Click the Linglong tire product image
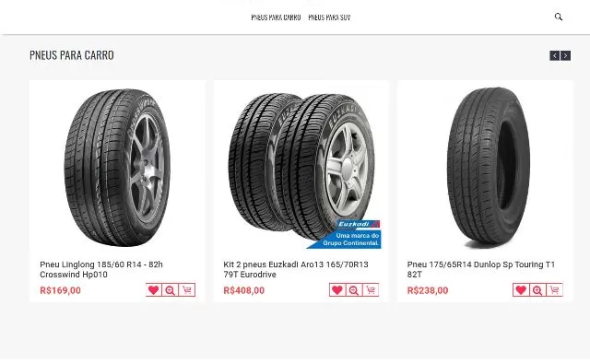This screenshot has width=590, height=364. (x=117, y=168)
